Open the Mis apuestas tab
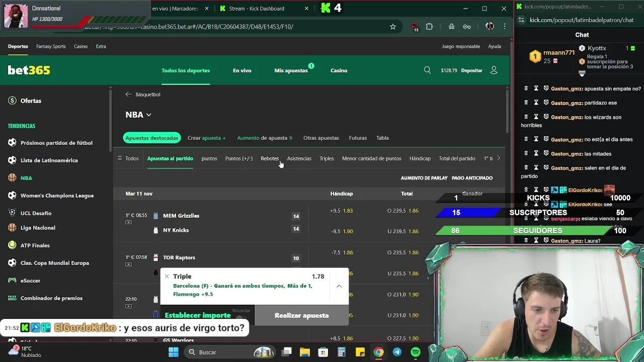This screenshot has width=644, height=362. pyautogui.click(x=291, y=70)
